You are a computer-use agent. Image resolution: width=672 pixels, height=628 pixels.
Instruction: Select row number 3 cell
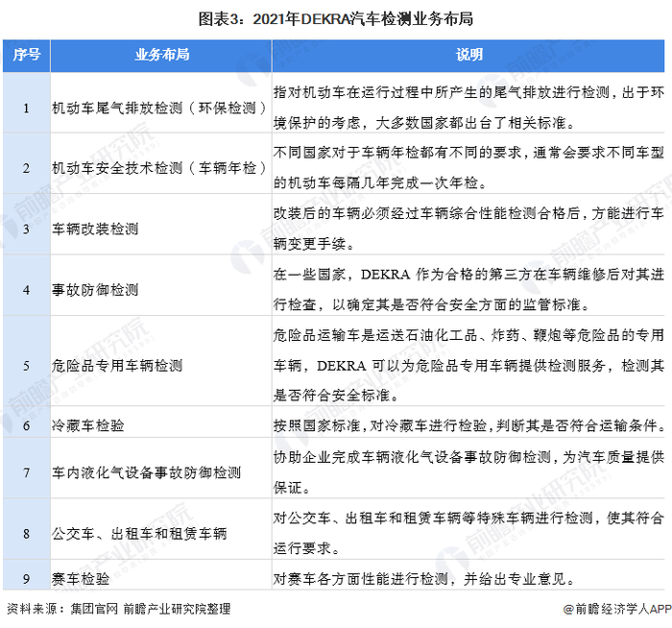[x=27, y=224]
